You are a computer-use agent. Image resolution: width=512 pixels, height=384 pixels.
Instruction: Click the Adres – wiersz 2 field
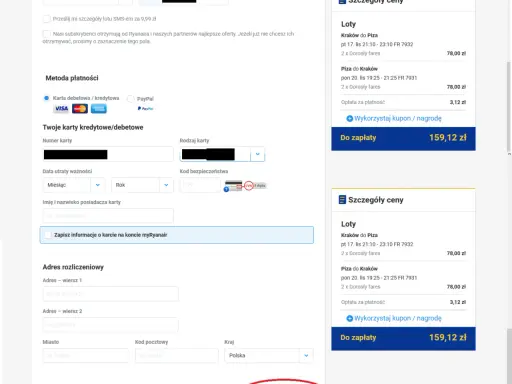[111, 324]
